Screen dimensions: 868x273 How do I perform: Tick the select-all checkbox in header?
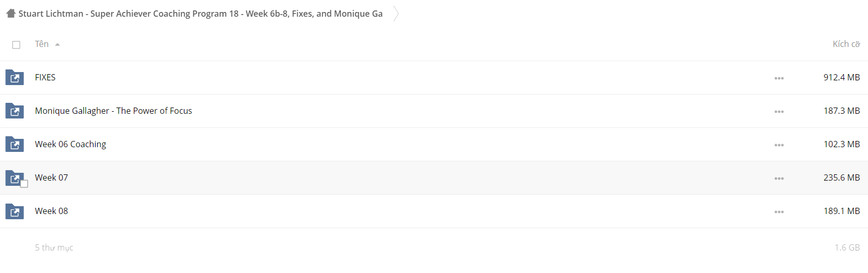[16, 45]
